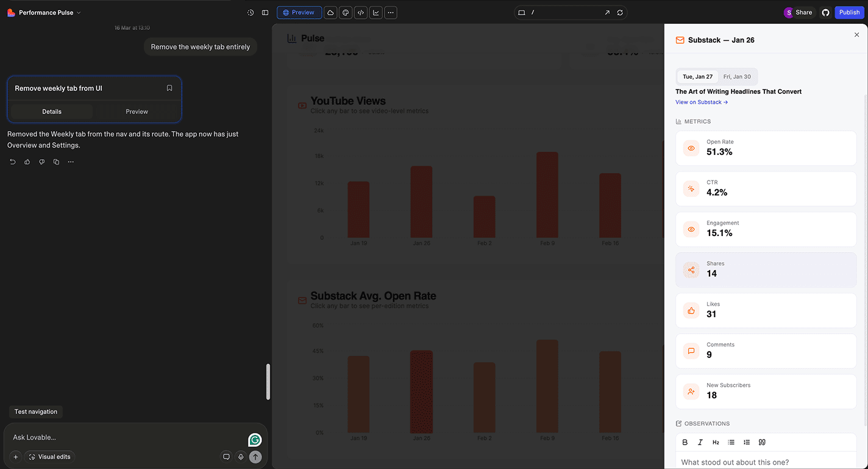Click the Test navigation suggestion
The height and width of the screenshot is (469, 868).
pos(36,412)
